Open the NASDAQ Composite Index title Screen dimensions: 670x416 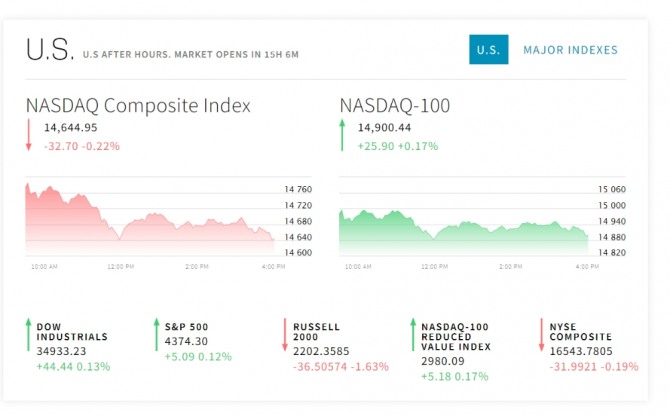(138, 105)
